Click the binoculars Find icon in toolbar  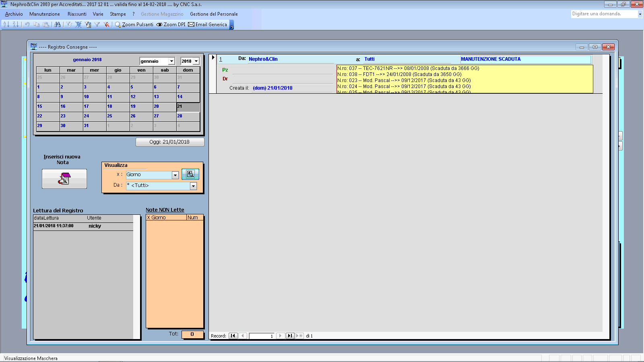tap(58, 25)
